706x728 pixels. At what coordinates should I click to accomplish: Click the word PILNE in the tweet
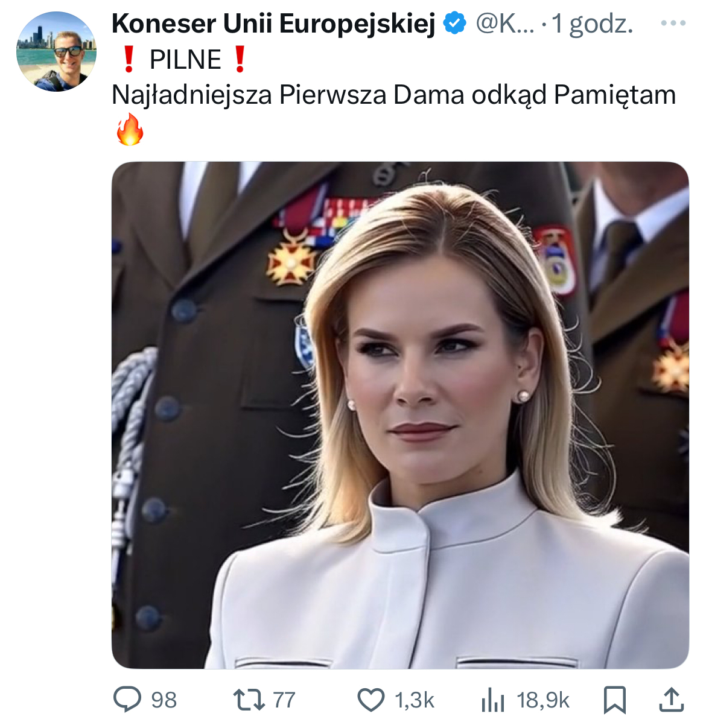pos(185,60)
